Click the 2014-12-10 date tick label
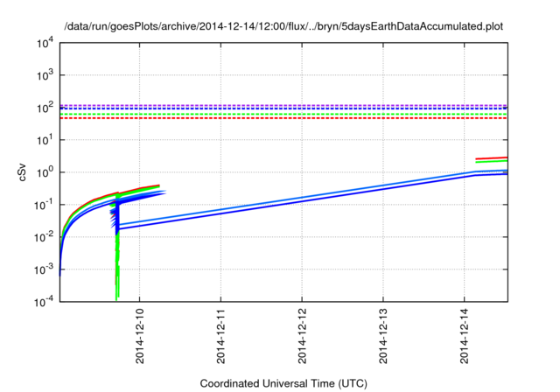 coord(140,336)
